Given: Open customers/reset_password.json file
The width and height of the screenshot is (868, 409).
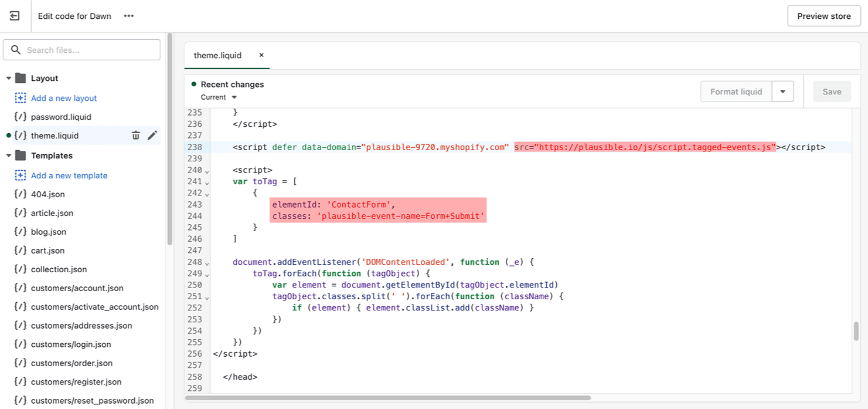Looking at the screenshot, I should [x=93, y=401].
